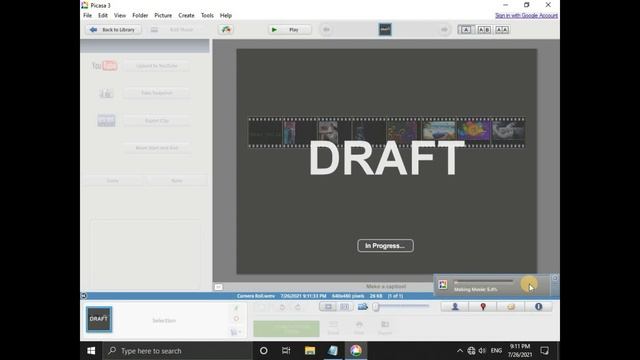Click the DRAFT thumbnail in top filmstrip
Image resolution: width=640 pixels, height=360 pixels.
[385, 29]
